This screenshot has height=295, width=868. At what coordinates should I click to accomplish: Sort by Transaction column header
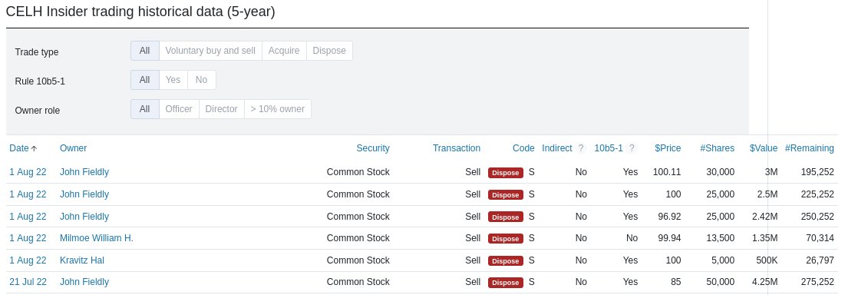click(457, 148)
